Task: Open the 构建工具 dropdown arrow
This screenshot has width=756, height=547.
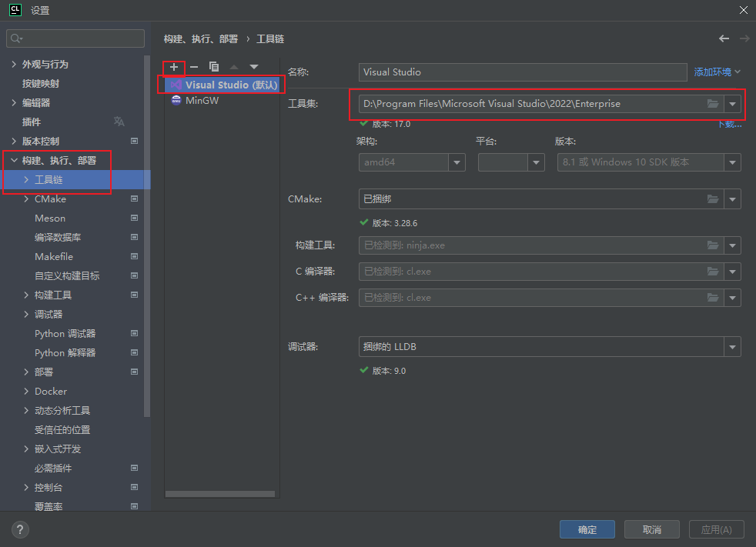Action: (x=732, y=245)
